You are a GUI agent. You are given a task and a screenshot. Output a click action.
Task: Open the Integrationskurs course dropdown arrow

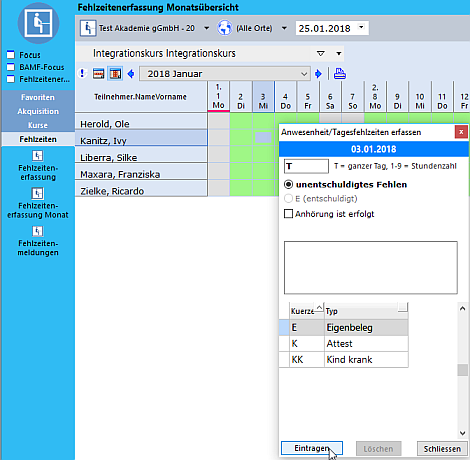click(x=339, y=53)
